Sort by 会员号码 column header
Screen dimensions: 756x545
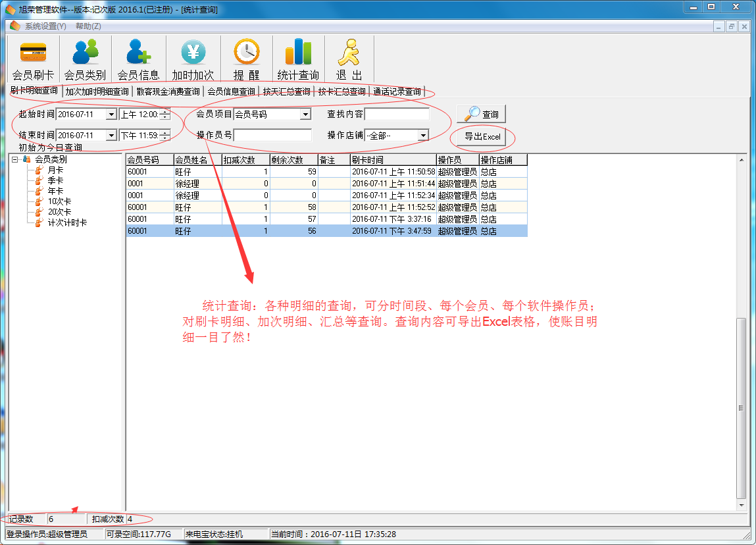pos(149,160)
